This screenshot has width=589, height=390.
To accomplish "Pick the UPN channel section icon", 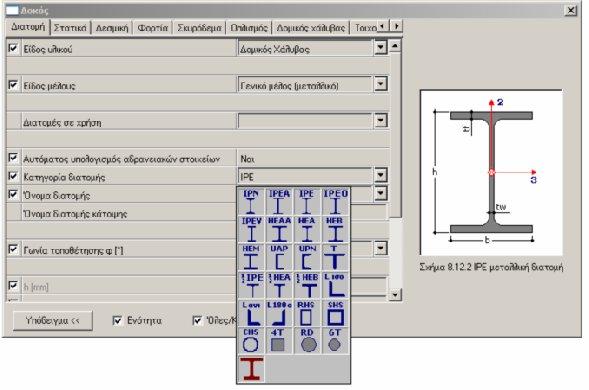I will (307, 257).
